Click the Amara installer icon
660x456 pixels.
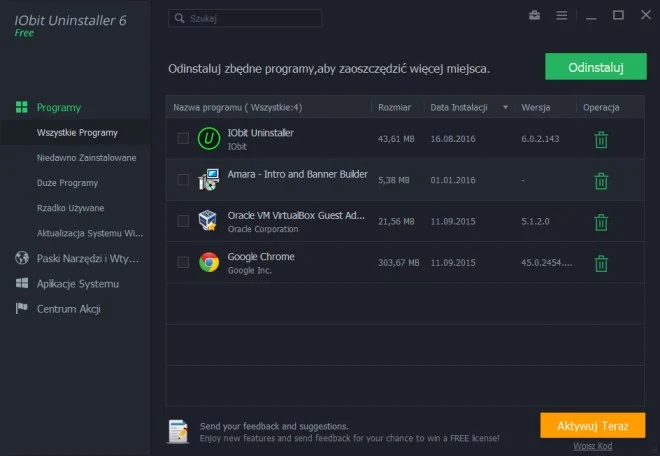209,180
